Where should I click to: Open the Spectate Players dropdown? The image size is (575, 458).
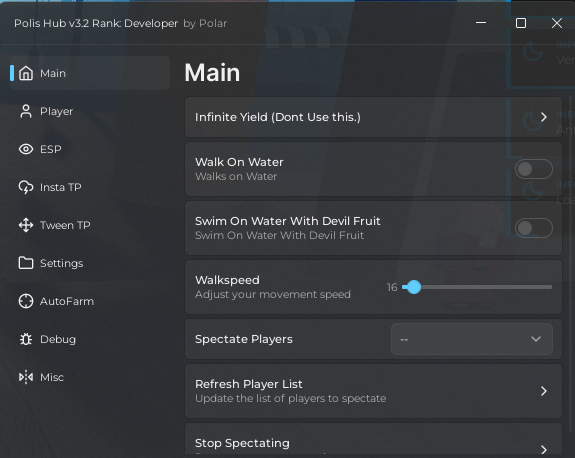472,339
